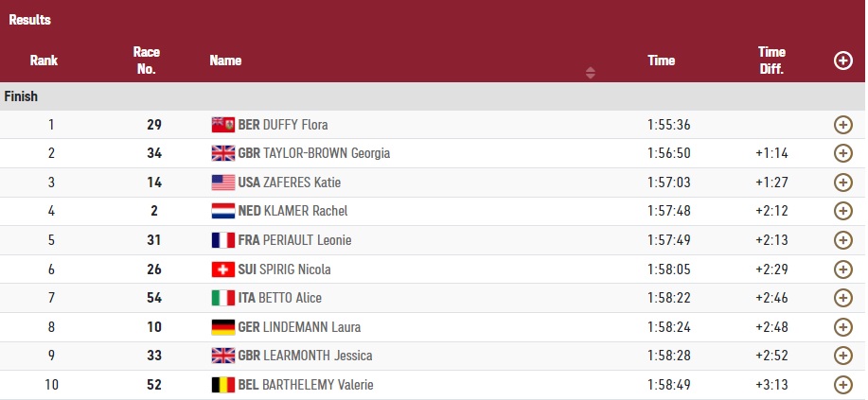Click the Name column header
This screenshot has height=400, width=868.
coord(225,61)
